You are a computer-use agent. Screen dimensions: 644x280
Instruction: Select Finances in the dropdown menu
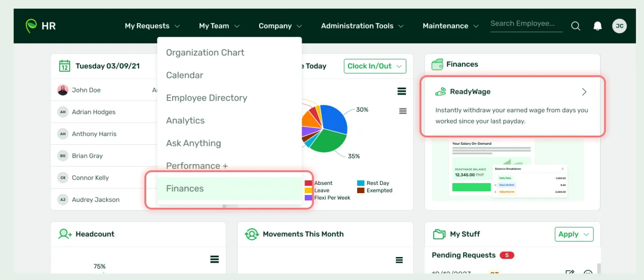pos(229,189)
